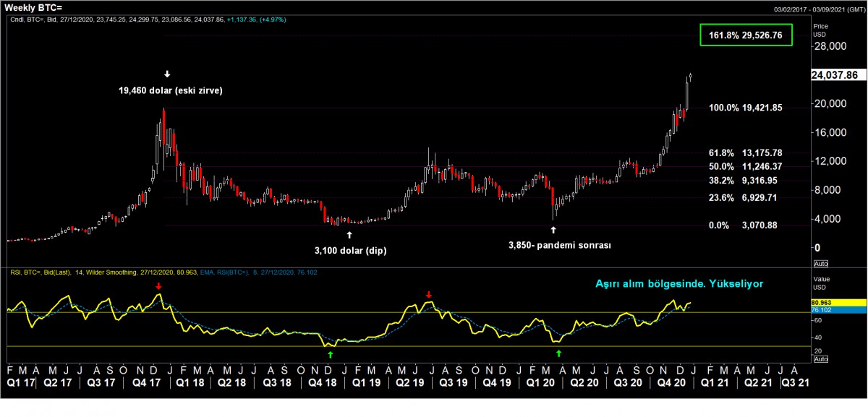Image resolution: width=868 pixels, height=417 pixels.
Task: Click the Auto button below the RSI axis
Action: click(x=820, y=358)
